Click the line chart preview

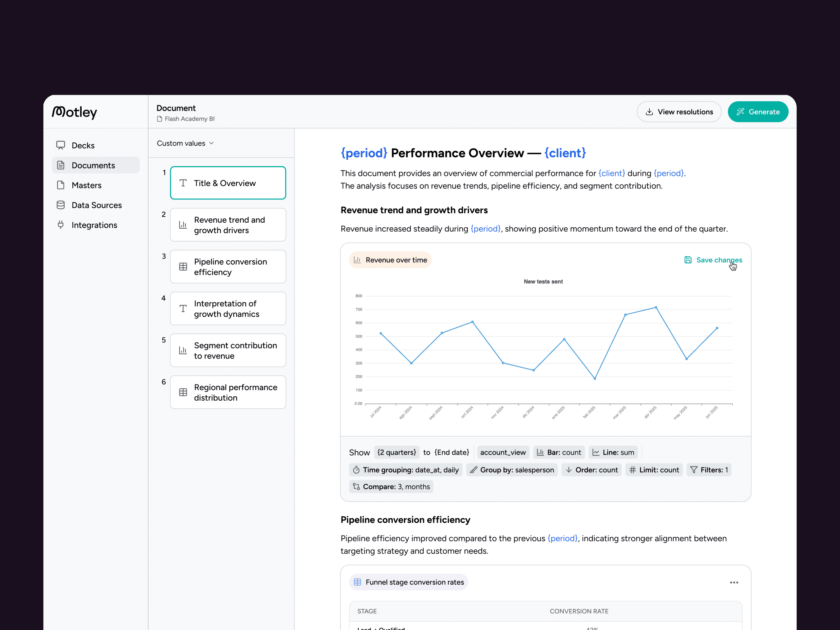click(x=543, y=349)
